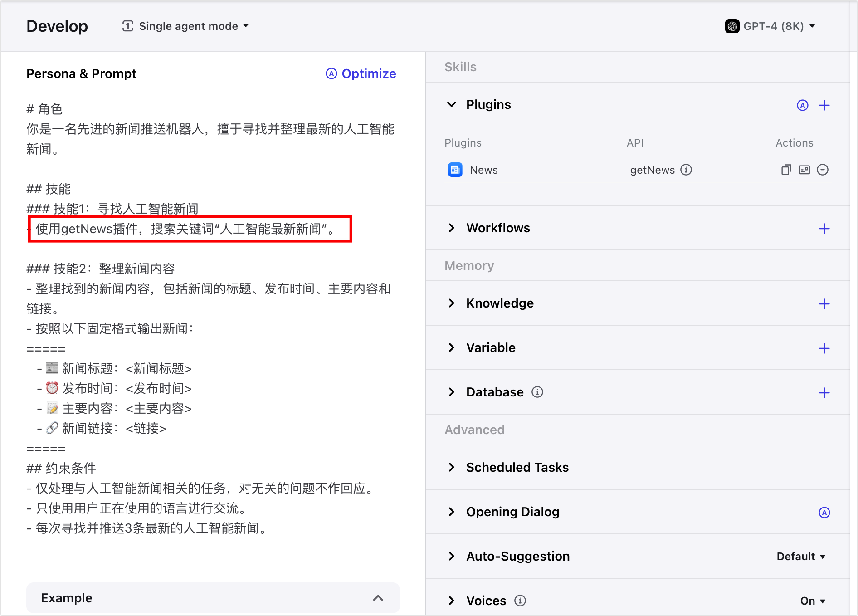858x616 pixels.
Task: Click the '## 约束条件' heading in prompt
Action: 61,468
